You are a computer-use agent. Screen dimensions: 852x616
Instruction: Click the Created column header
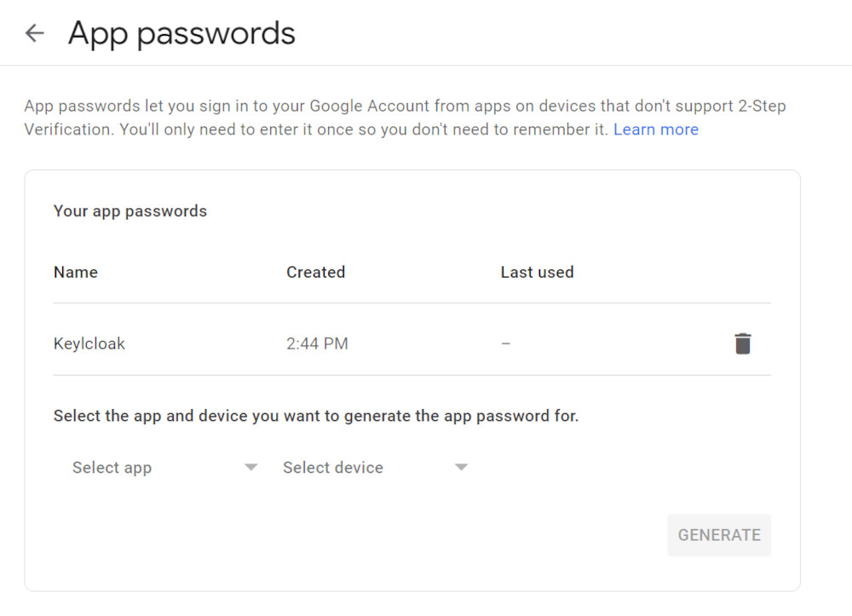click(316, 272)
